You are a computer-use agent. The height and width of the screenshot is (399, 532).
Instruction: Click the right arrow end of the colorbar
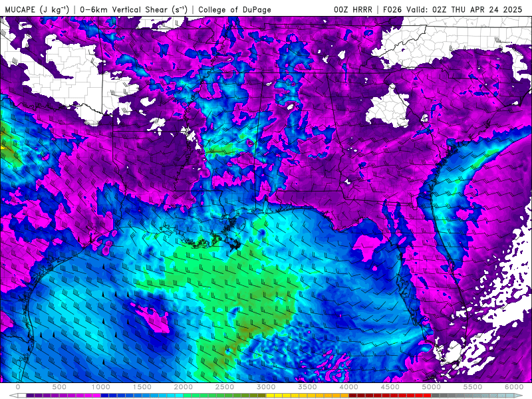(519, 396)
